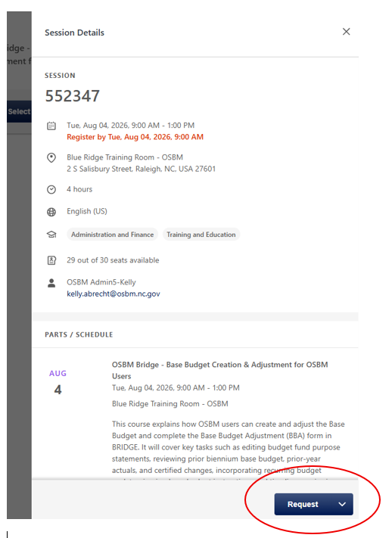The height and width of the screenshot is (538, 392).
Task: Click the instructor person icon
Action: pyautogui.click(x=51, y=283)
